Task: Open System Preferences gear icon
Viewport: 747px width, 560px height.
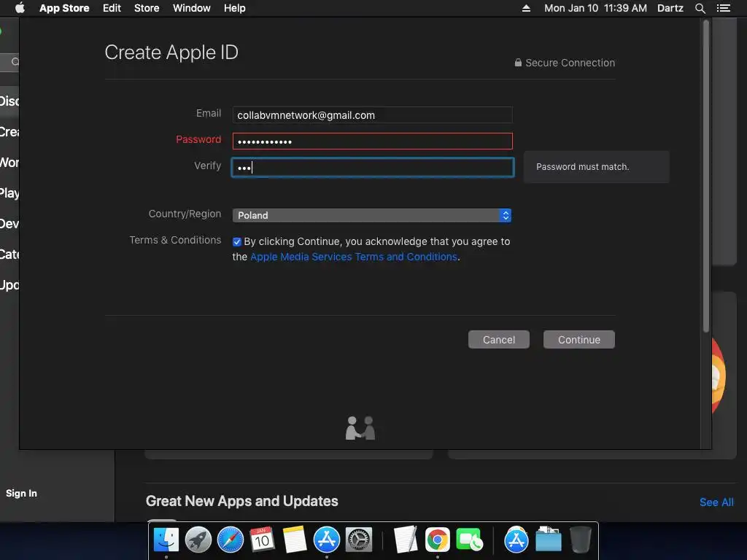Action: coord(358,540)
